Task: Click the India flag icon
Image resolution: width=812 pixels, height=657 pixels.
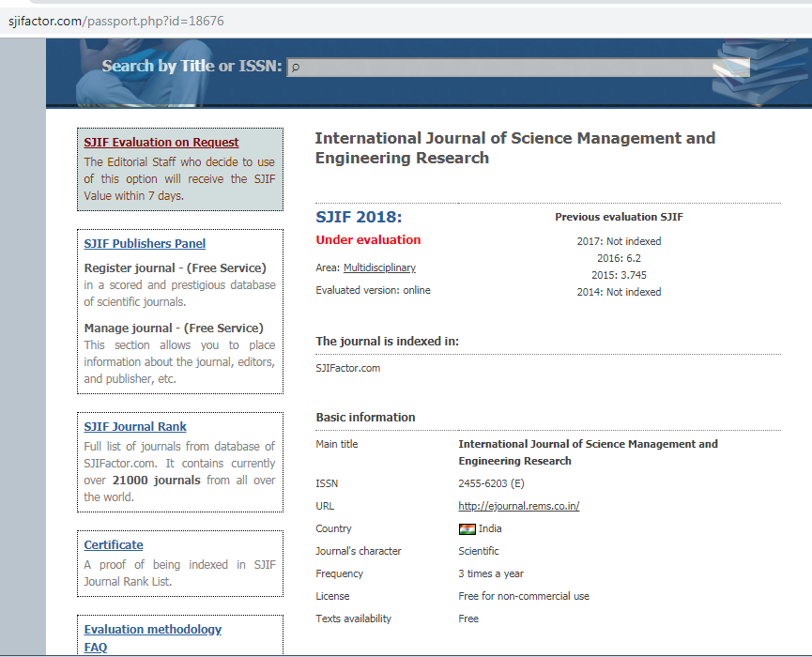Action: (467, 529)
